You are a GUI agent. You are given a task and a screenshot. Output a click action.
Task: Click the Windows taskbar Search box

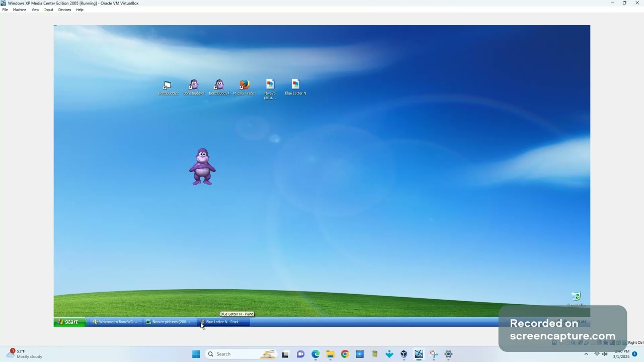point(242,354)
